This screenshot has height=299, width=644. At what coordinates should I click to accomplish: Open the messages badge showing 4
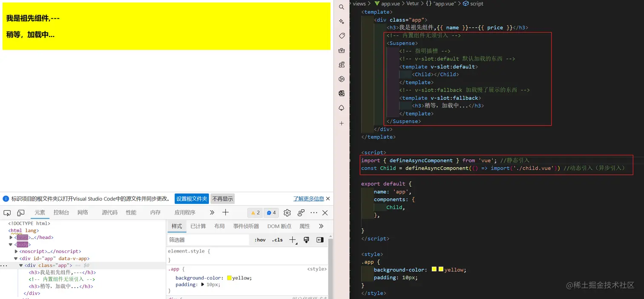(271, 213)
